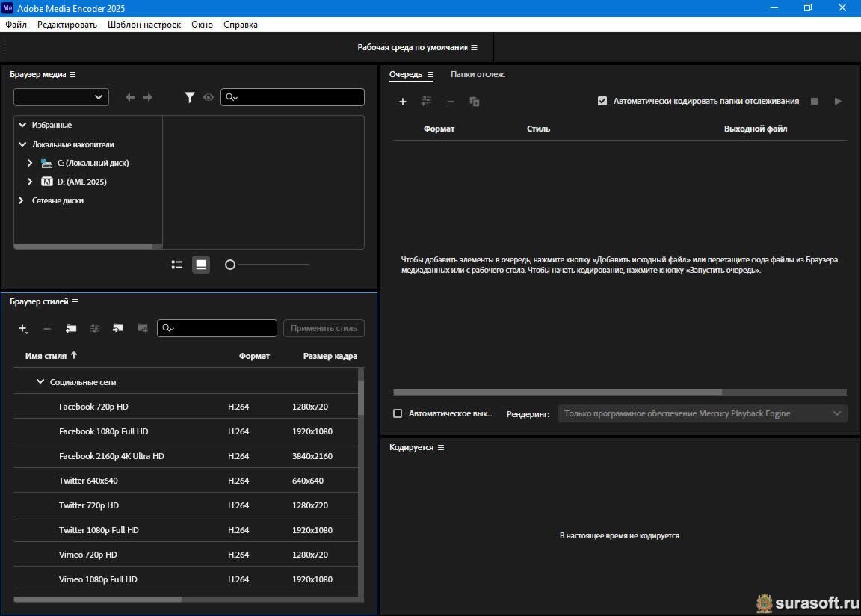Open the Preset Browser panel menu
The image size is (861, 616).
(75, 301)
